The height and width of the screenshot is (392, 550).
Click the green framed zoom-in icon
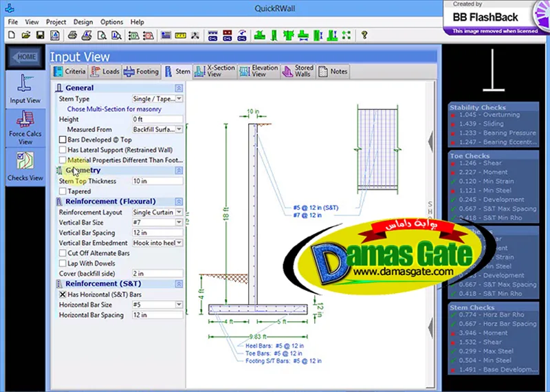tap(133, 35)
